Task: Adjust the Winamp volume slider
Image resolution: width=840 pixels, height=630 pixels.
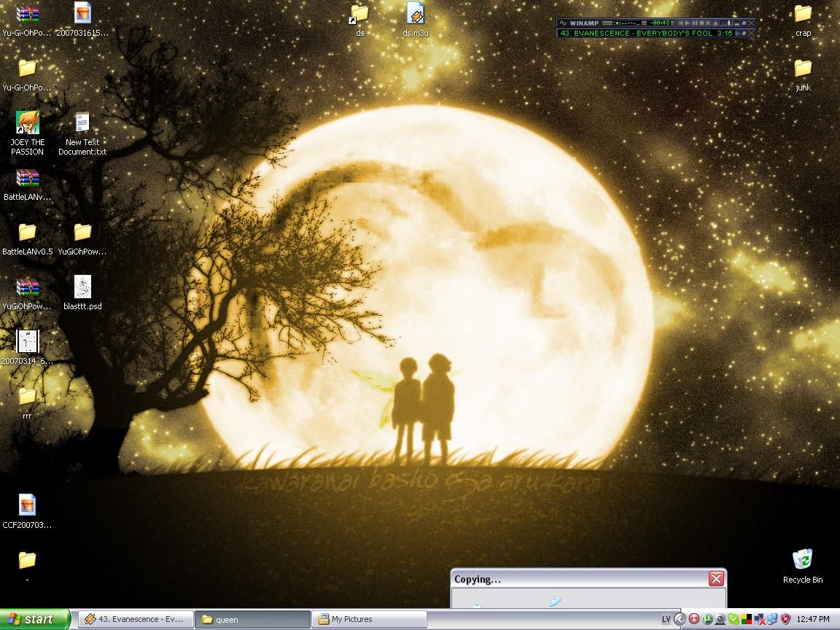Action: pos(727,23)
